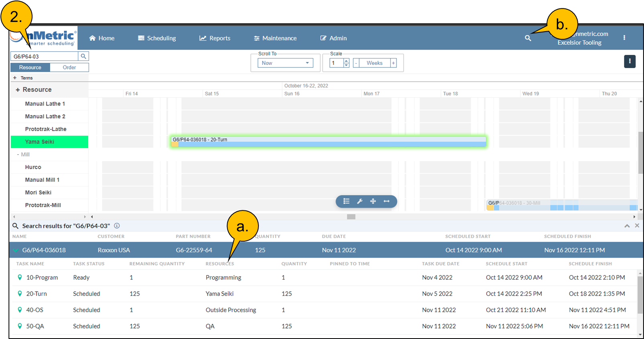This screenshot has height=339, width=644.
Task: Collapse the search results panel with up chevron
Action: [627, 226]
